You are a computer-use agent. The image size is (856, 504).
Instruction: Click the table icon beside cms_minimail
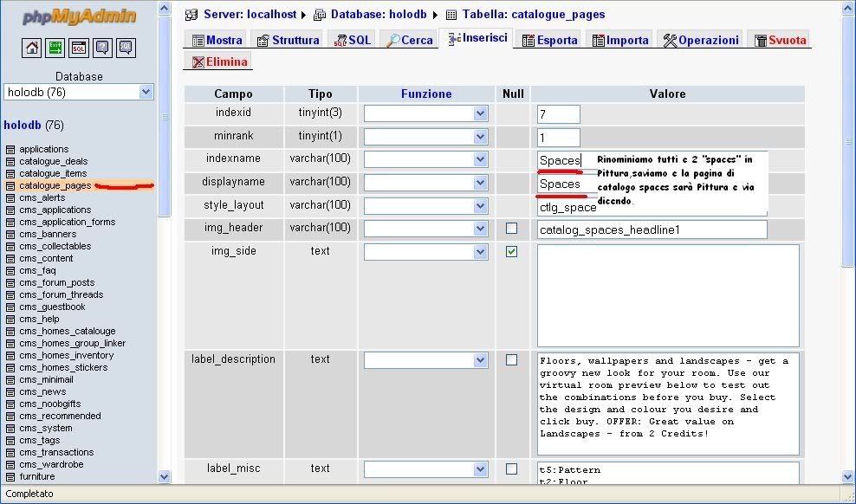click(x=10, y=379)
